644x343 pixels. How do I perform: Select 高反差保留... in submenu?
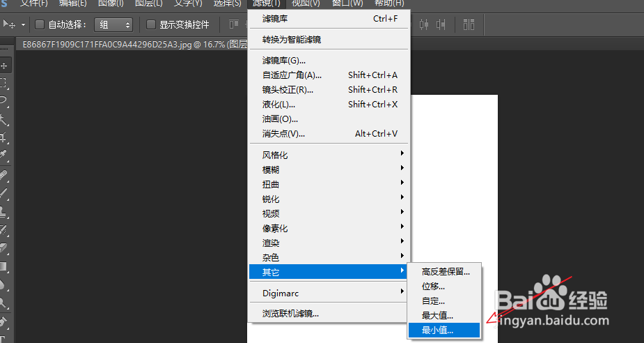(x=444, y=271)
